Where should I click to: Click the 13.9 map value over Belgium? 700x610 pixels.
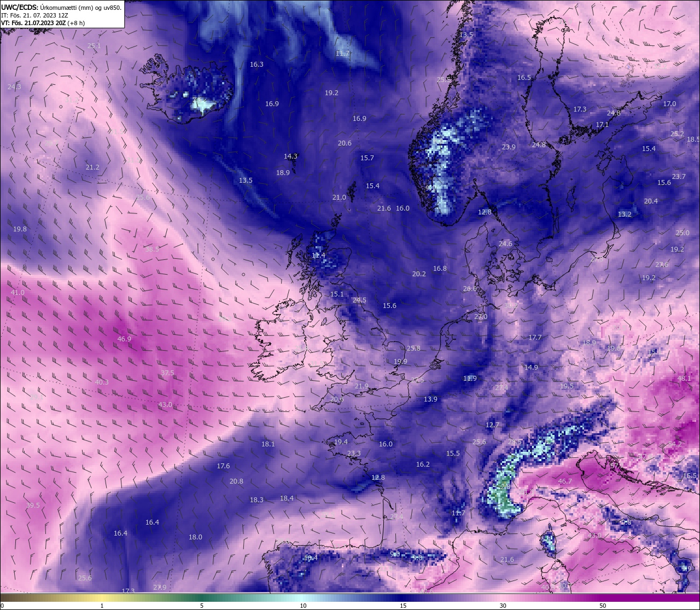click(430, 399)
